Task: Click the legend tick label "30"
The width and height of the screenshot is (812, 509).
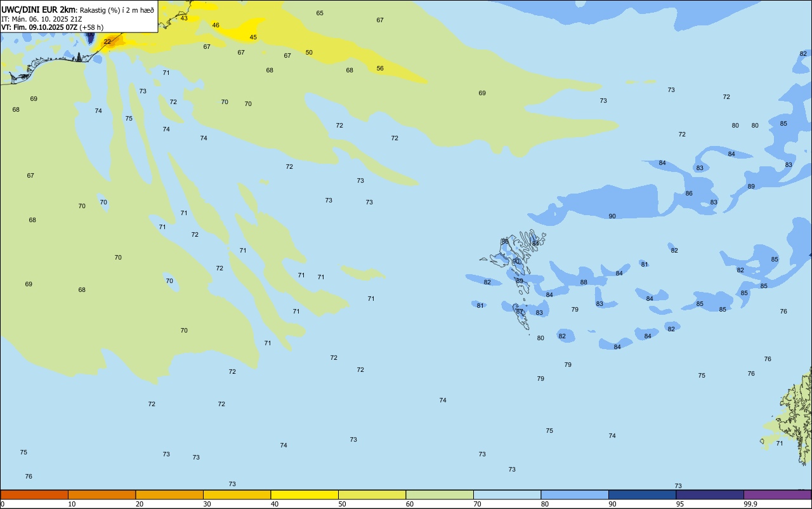Action: (207, 504)
